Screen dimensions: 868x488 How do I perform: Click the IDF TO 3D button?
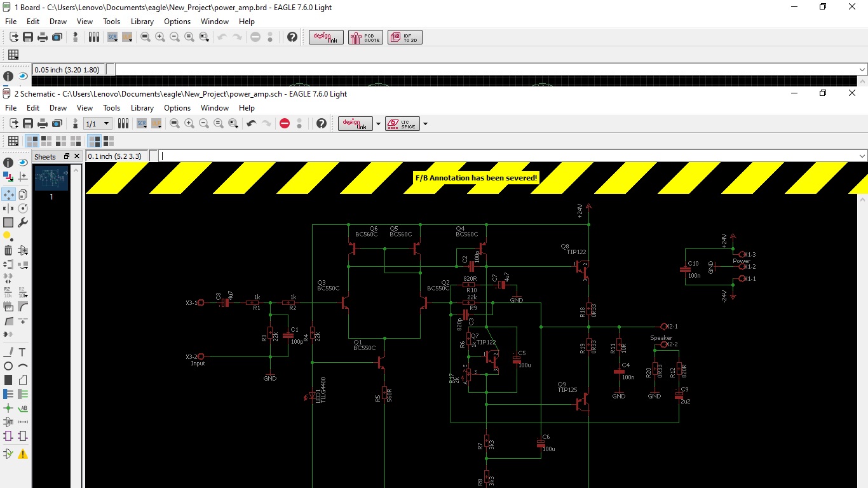coord(405,37)
